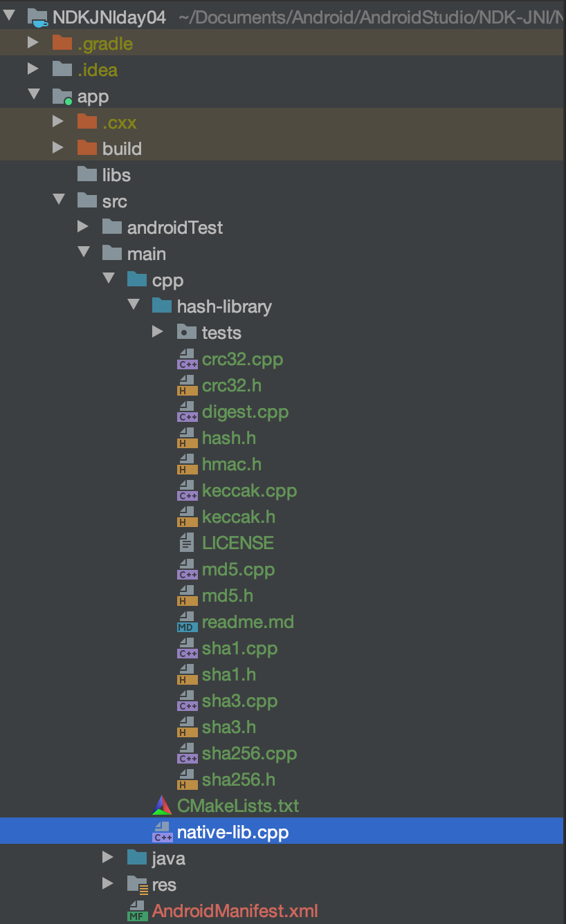Click the manifest icon beside AndroidManifest.xml

[x=136, y=911]
